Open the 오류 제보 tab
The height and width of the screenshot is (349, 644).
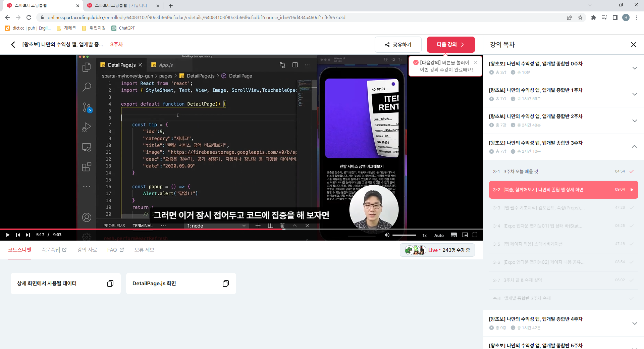pos(144,250)
